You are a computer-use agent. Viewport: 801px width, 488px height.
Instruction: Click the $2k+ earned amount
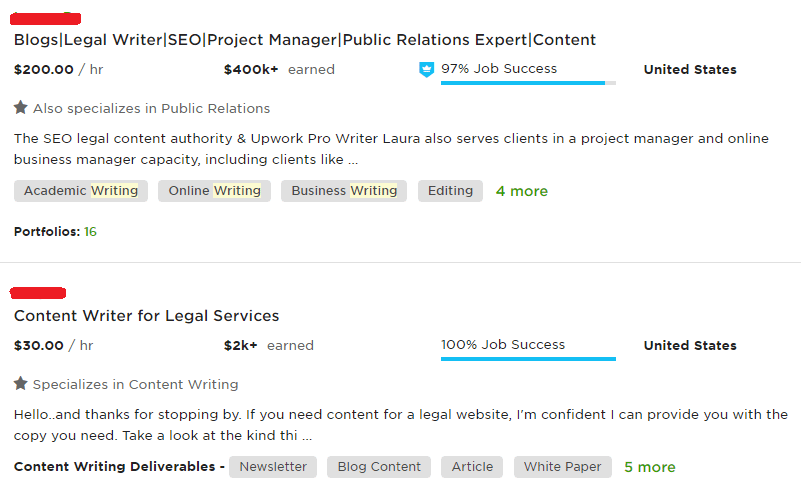[x=269, y=345]
